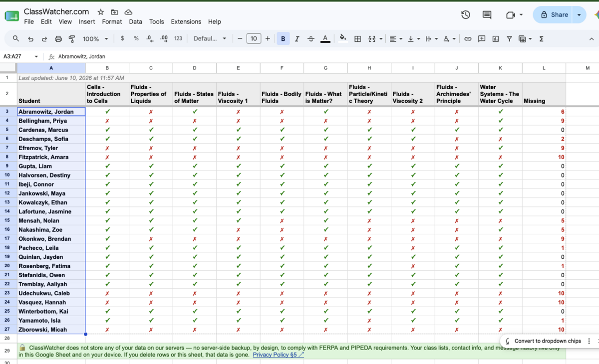Insert a link

click(468, 38)
